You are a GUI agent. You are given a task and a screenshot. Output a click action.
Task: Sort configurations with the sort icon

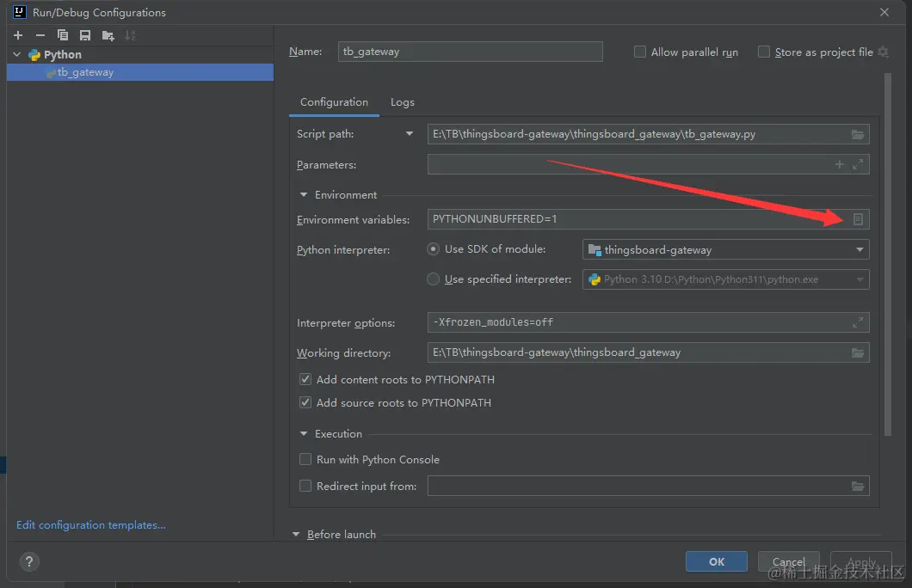(130, 35)
